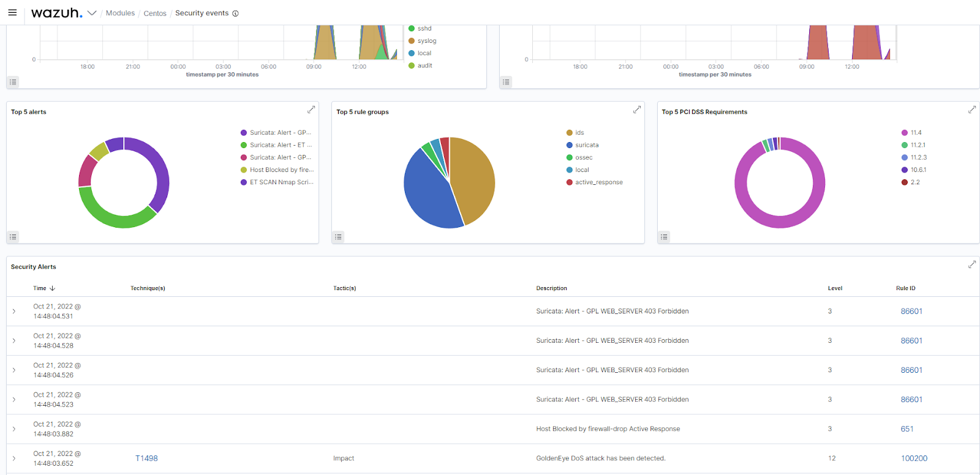This screenshot has width=980, height=475.
Task: Click Level column header
Action: click(835, 288)
